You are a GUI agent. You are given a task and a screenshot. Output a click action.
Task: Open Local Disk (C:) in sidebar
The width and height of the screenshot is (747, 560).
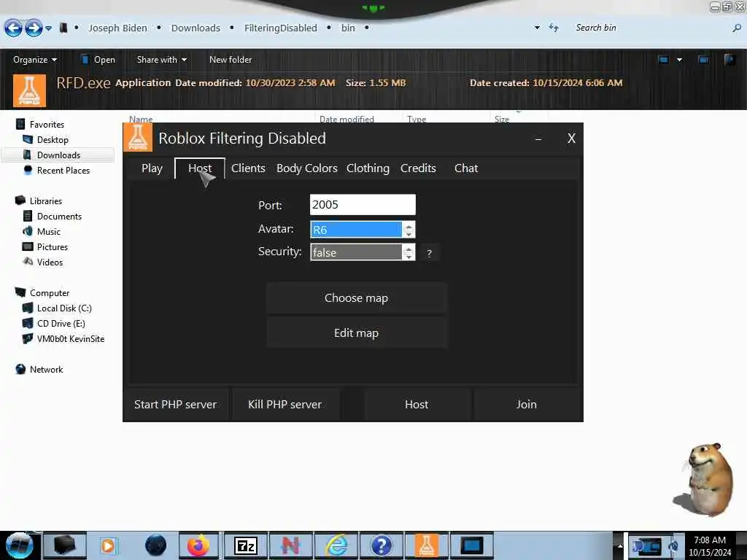[x=64, y=308]
